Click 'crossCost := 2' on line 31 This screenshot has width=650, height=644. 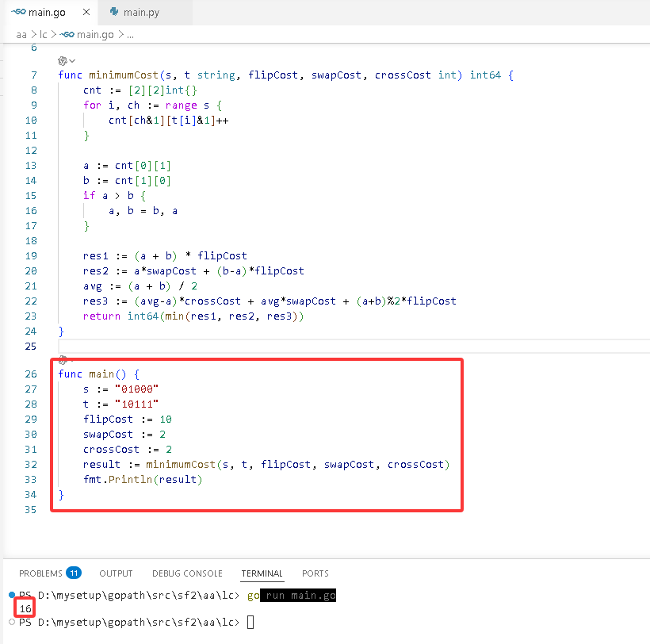tap(128, 449)
